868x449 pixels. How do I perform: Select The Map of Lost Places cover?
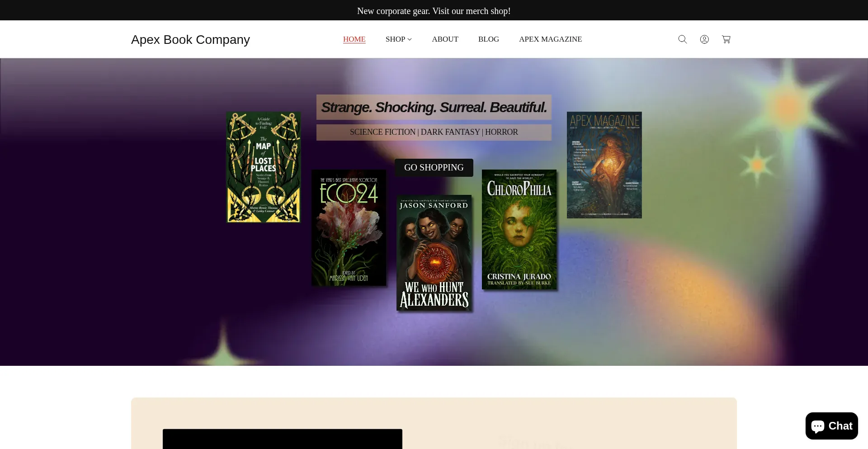coord(264,167)
